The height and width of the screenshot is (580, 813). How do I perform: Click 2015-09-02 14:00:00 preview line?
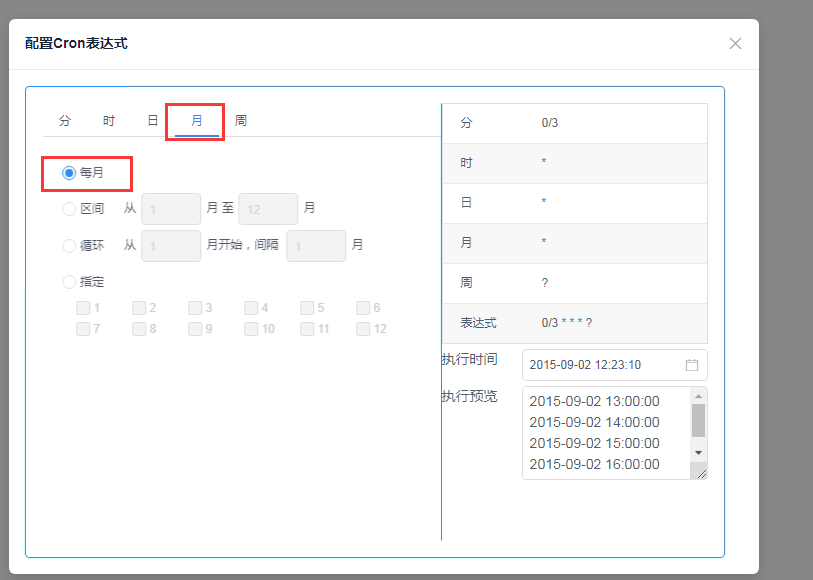[594, 422]
